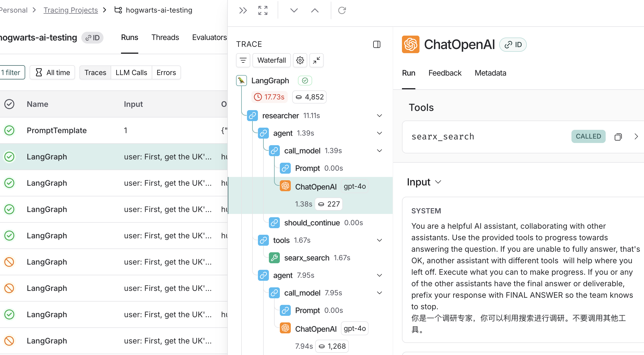Collapse the researcher node in trace tree

(379, 116)
